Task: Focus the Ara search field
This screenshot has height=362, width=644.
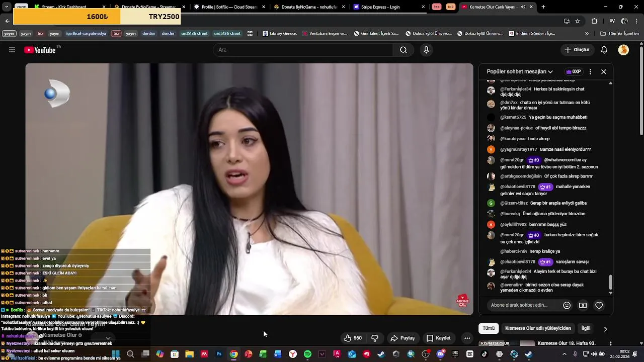Action: 303,50
